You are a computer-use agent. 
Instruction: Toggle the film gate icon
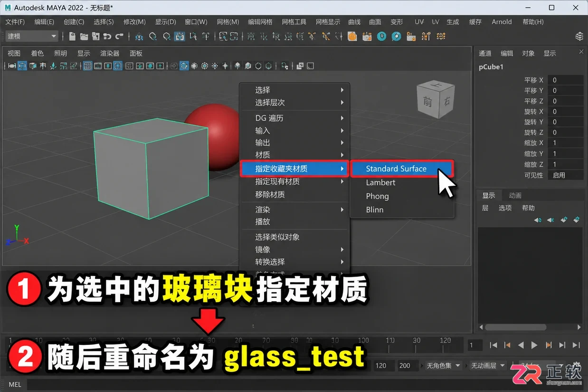[98, 66]
